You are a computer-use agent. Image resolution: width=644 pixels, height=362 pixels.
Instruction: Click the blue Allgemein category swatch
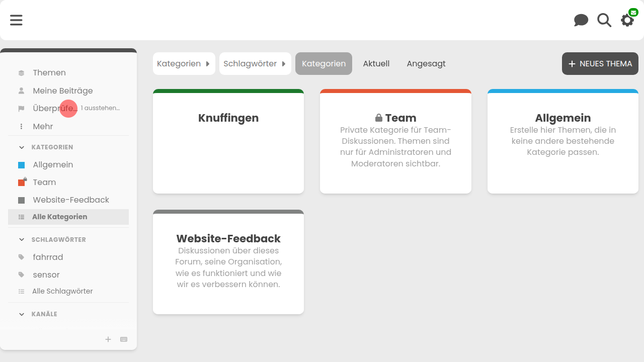(x=21, y=165)
